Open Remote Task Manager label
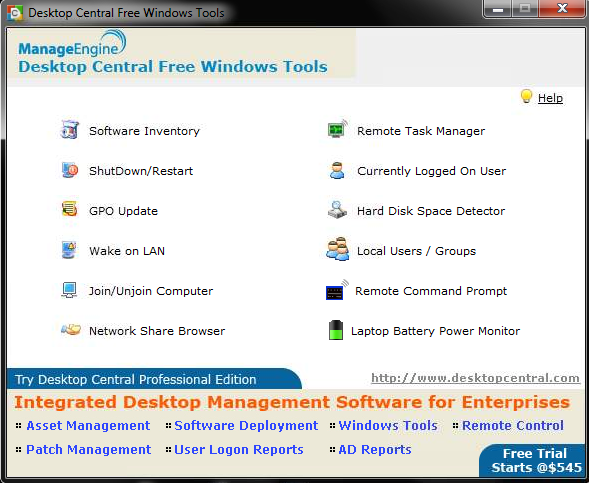Screen dimensions: 589x483 (421, 131)
